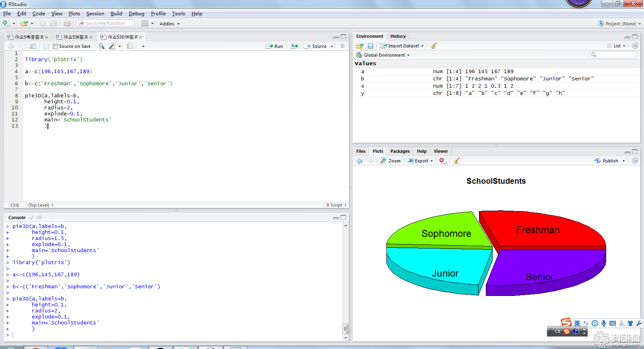Select variable 'y' row in Environment list
This screenshot has width=644, height=349.
coord(496,93)
